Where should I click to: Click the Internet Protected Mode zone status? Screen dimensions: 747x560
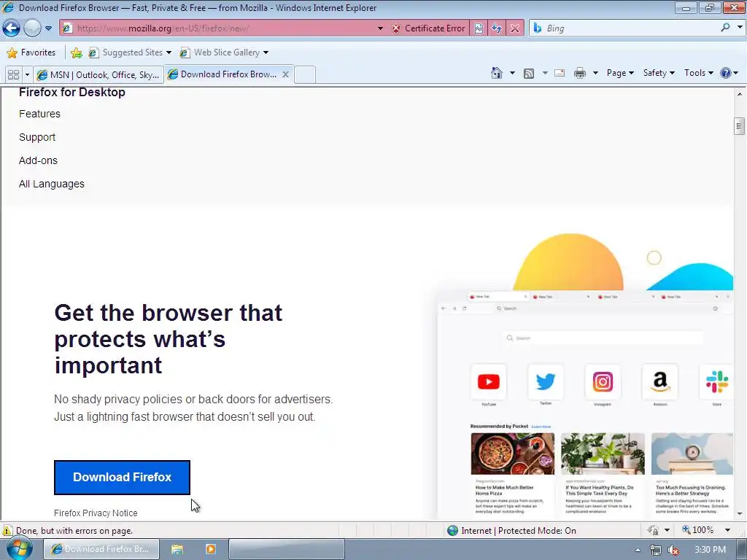coord(511,531)
